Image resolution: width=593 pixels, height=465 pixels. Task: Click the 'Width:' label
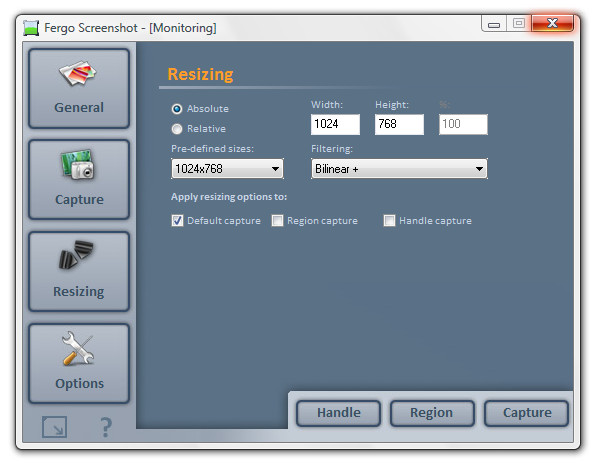tap(327, 105)
